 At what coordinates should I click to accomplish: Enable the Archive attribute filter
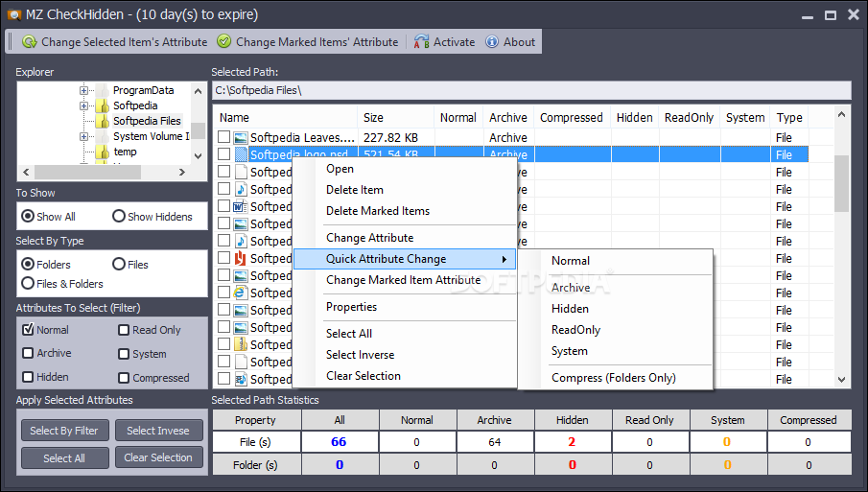(28, 353)
